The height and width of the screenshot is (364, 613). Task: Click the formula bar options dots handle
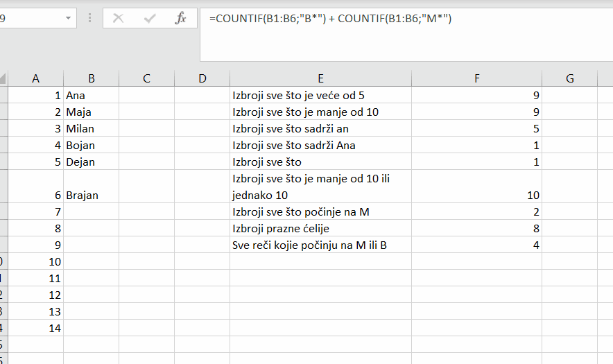90,18
